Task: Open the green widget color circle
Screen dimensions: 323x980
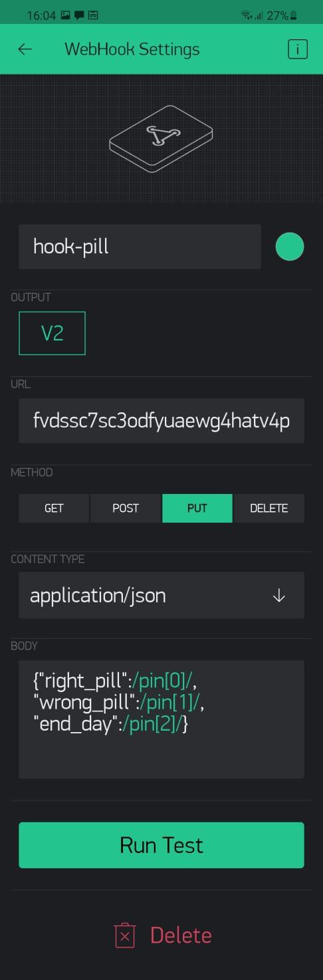Action: point(290,247)
